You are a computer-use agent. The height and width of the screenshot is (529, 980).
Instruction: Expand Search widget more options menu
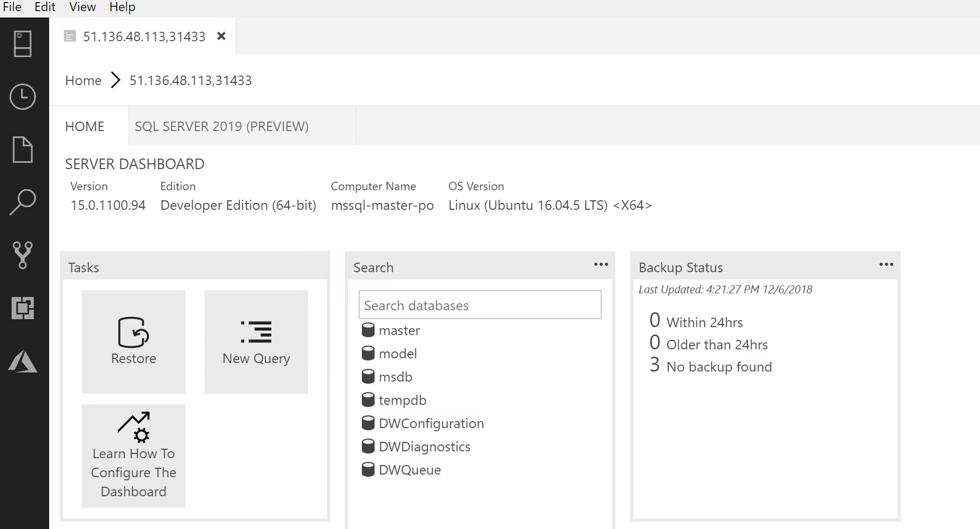pos(601,265)
